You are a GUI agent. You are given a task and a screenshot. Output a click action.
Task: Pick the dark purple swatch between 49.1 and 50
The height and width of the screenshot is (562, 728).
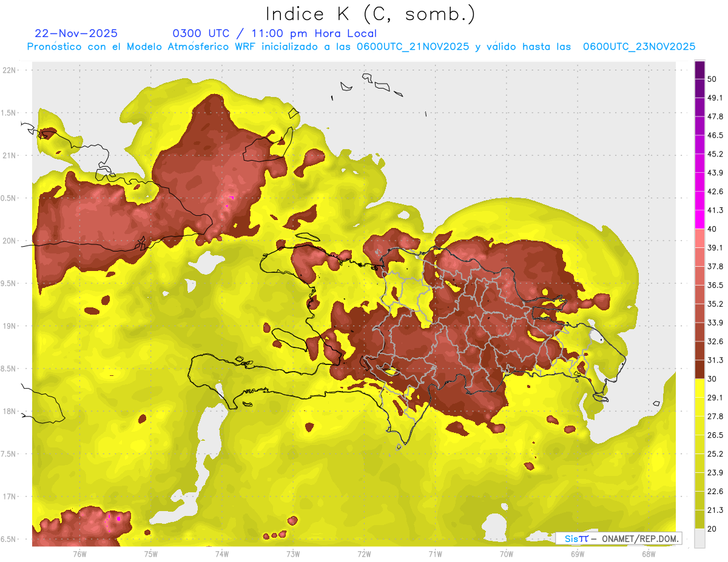[699, 88]
